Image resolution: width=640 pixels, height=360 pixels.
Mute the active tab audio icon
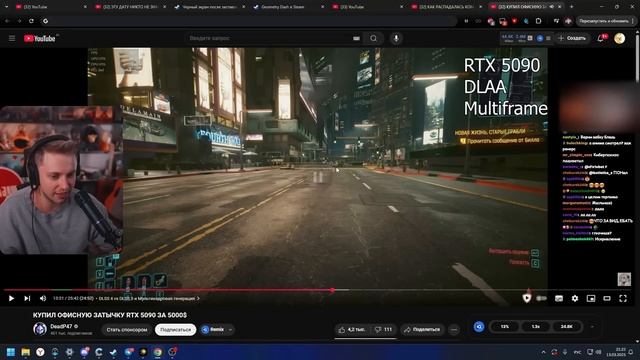(x=552, y=7)
